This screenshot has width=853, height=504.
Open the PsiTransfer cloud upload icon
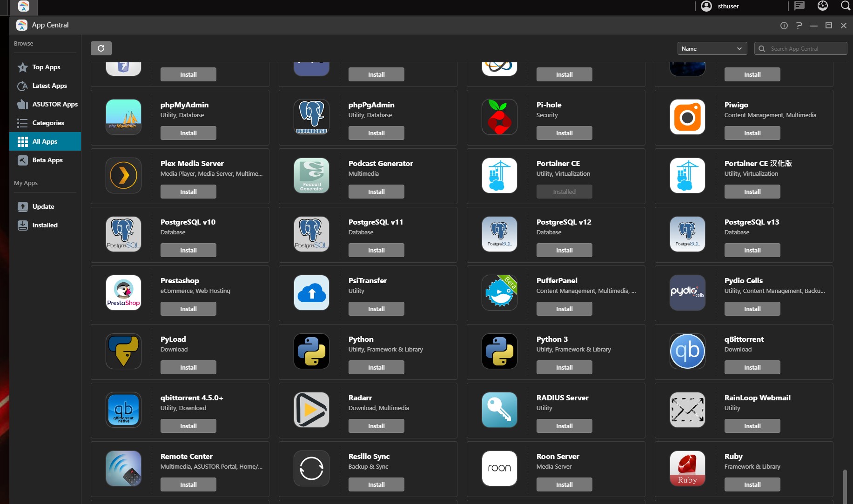pyautogui.click(x=311, y=293)
